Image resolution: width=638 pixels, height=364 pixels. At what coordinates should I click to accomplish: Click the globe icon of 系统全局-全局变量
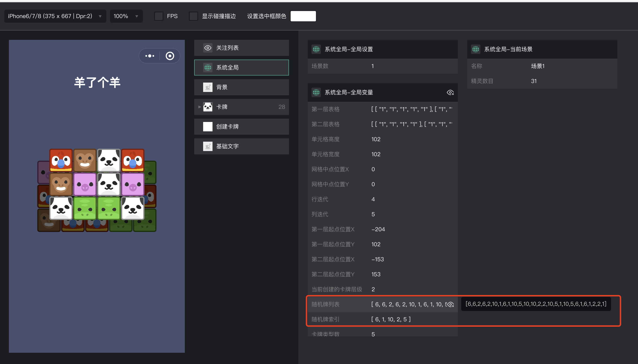pos(316,92)
